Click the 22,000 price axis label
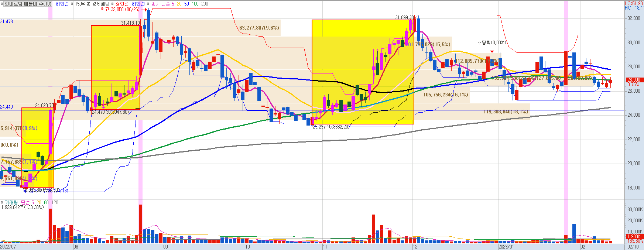 coord(634,139)
